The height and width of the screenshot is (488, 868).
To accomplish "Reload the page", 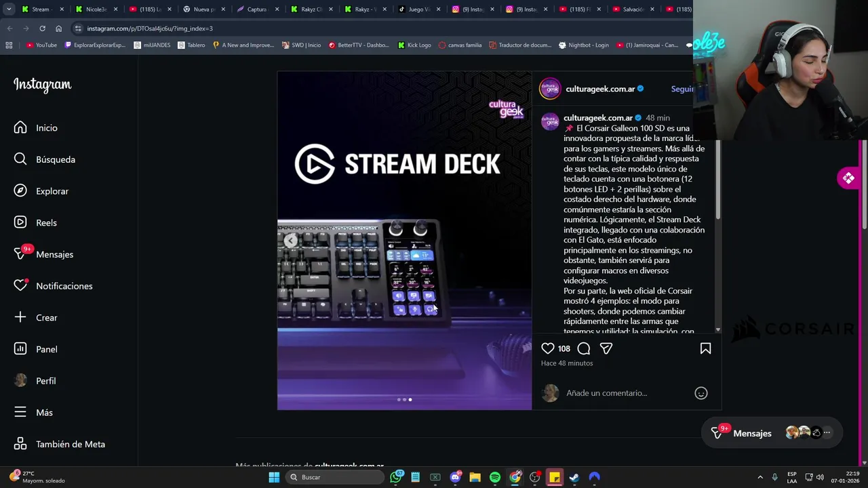I will [42, 28].
